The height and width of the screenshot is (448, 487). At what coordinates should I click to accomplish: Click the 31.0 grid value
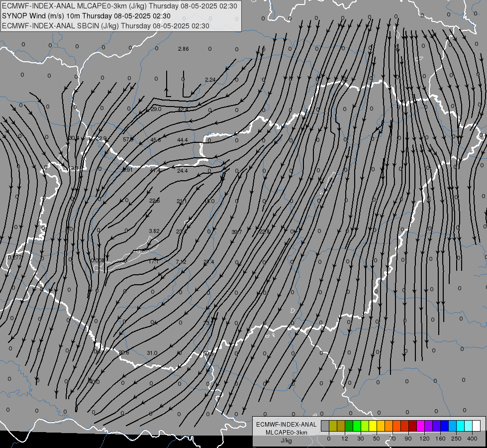152,353
